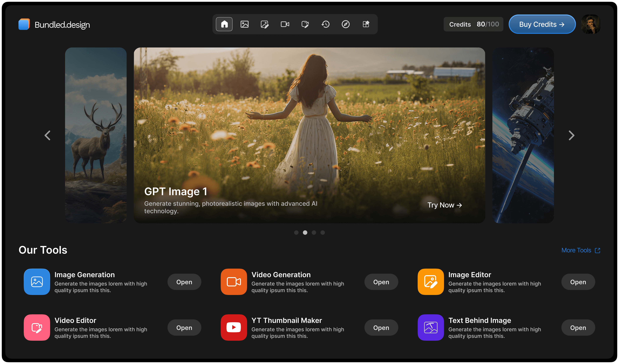Click the GPT Image 1 banner title
Screen dimensions: 619x364
[x=176, y=192]
